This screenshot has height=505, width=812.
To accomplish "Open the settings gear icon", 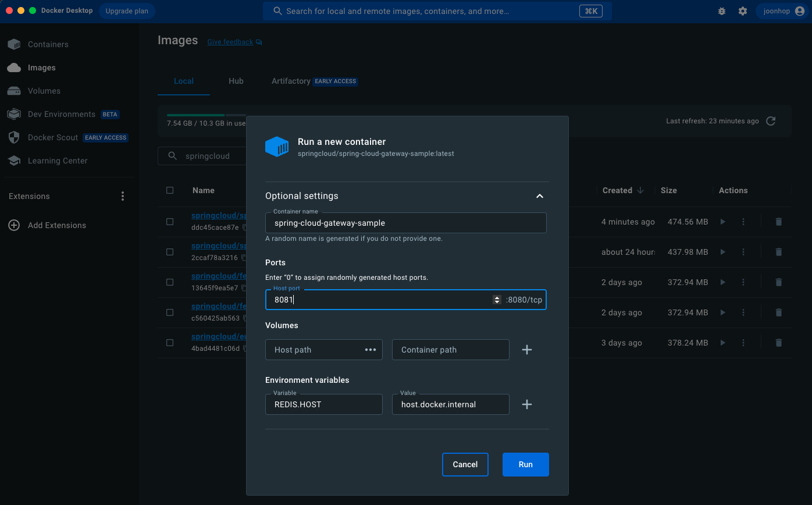I will pos(743,11).
